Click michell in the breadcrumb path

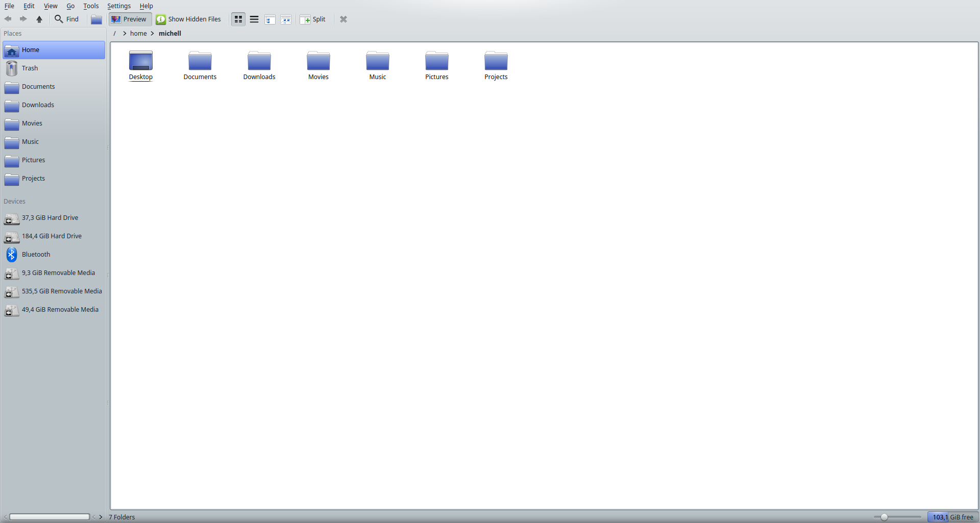(x=170, y=33)
